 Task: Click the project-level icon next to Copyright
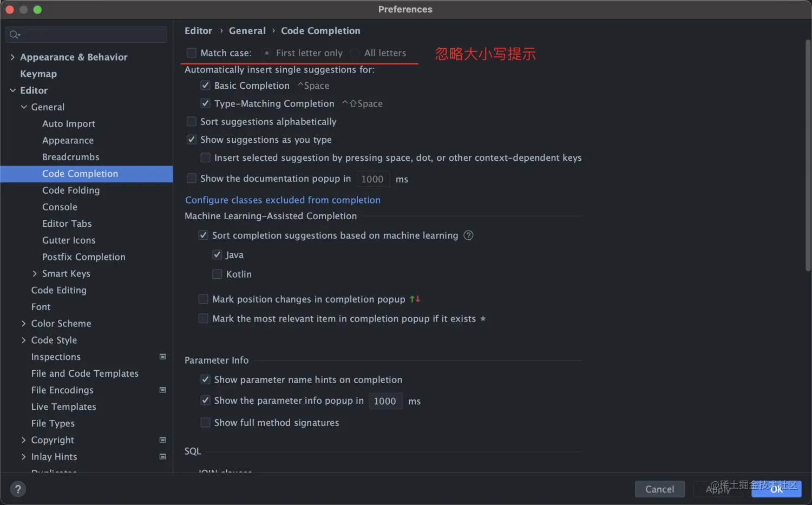tap(162, 440)
